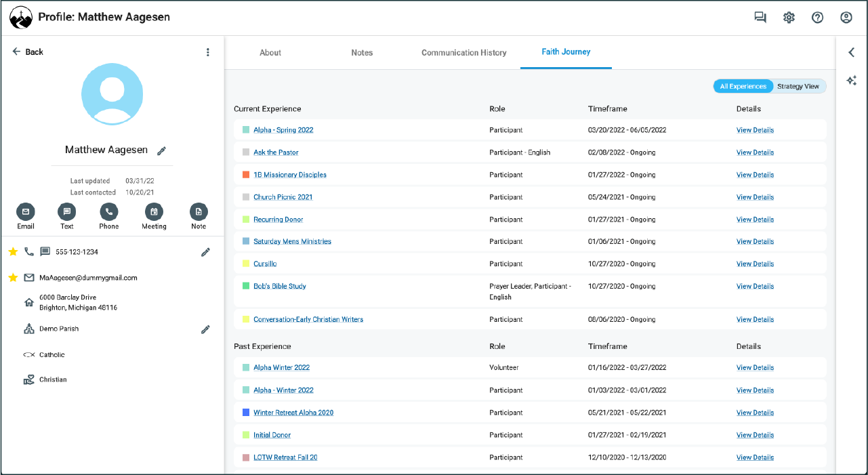Switch to the About tab
Screen dimensions: 868x475
click(x=270, y=52)
